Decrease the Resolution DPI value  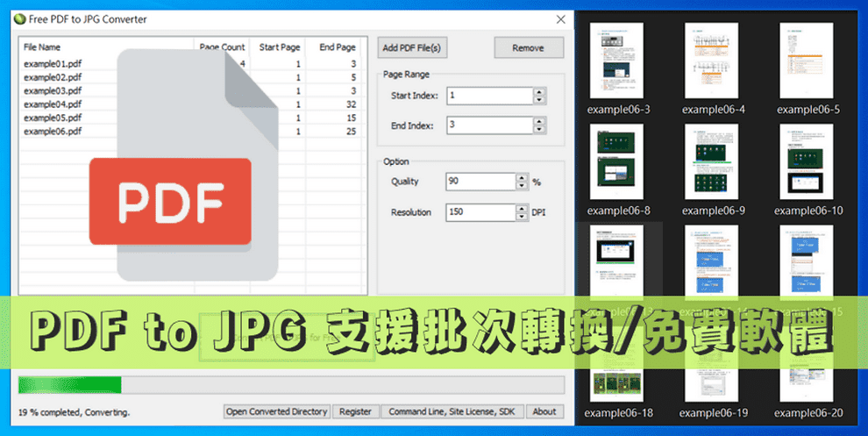(521, 216)
